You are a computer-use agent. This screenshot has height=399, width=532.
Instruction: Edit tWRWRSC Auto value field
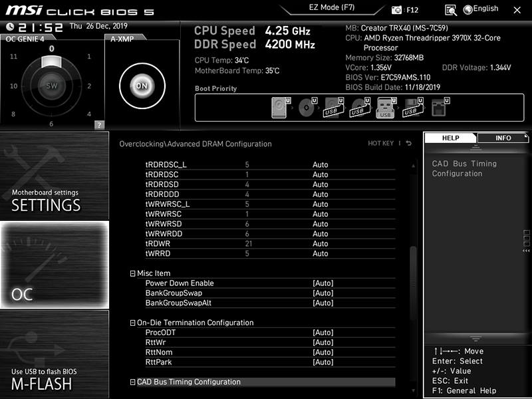321,214
